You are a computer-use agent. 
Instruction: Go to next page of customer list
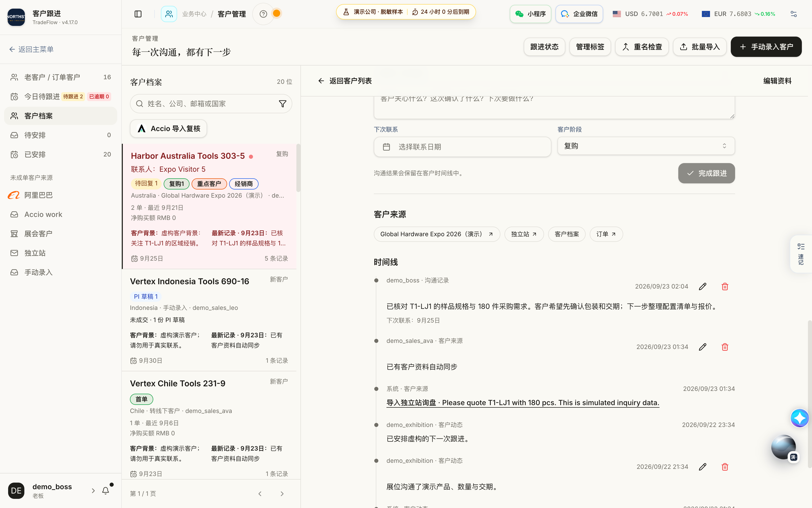click(282, 494)
